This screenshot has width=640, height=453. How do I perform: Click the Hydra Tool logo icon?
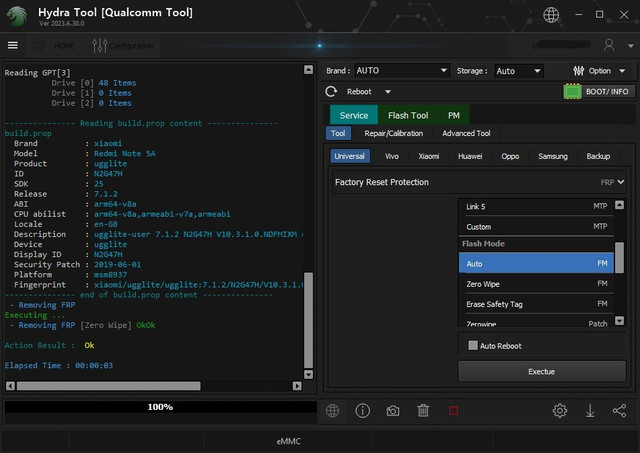coord(17,16)
